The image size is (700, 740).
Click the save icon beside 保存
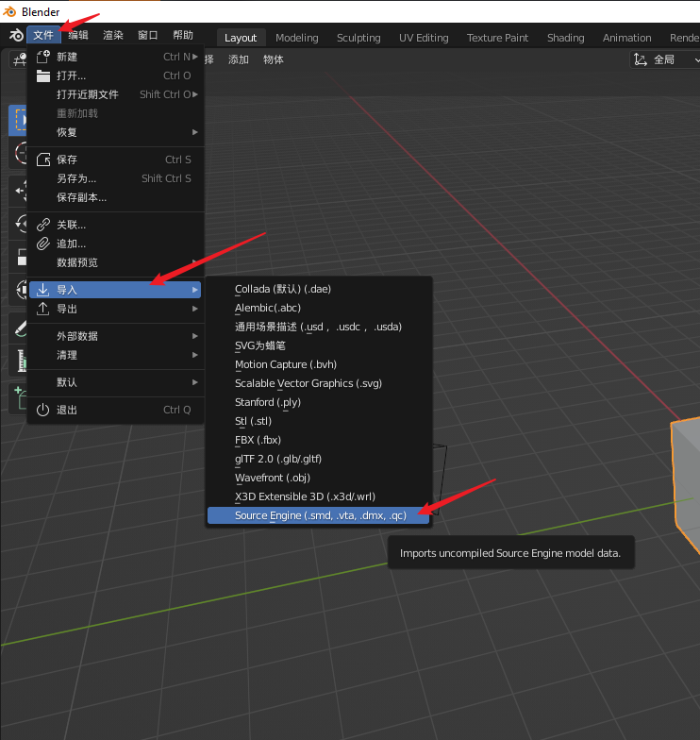pyautogui.click(x=43, y=160)
